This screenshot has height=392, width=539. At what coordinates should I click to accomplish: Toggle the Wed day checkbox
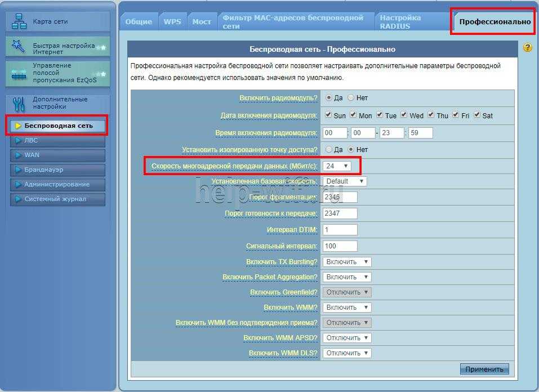tap(404, 115)
